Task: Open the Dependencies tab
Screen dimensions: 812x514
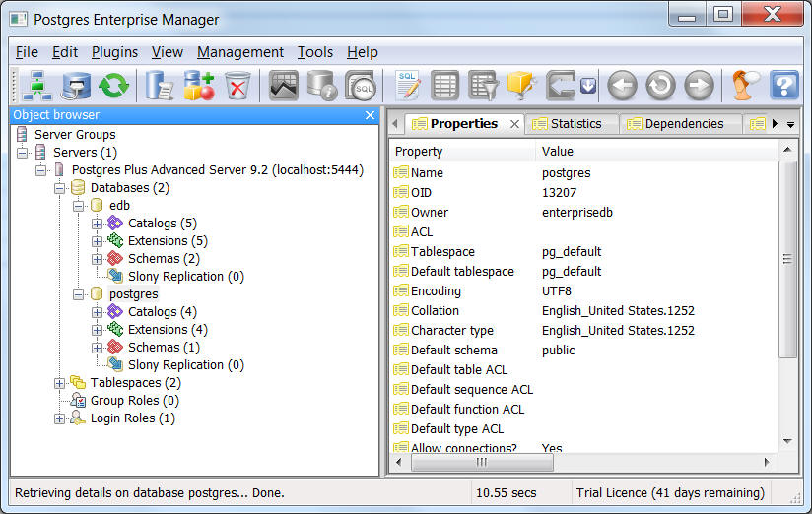Action: point(682,124)
